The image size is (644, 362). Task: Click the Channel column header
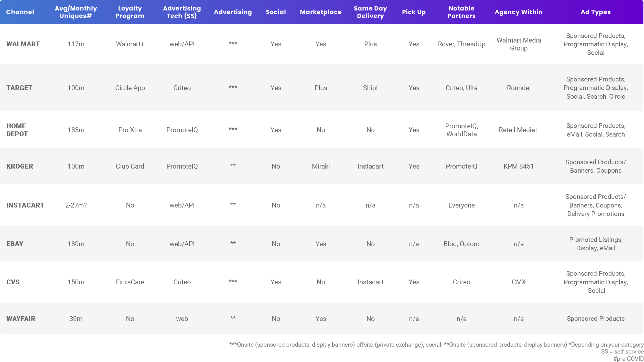20,12
